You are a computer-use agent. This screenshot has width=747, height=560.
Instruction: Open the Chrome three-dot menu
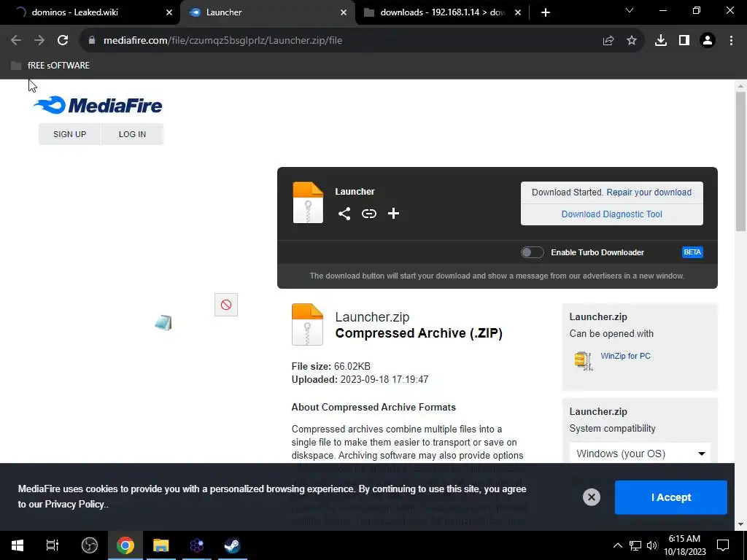point(731,41)
